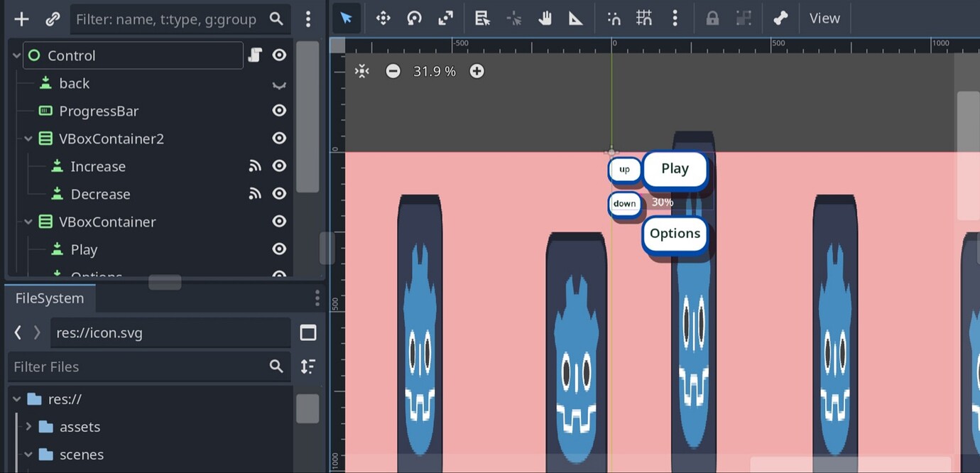The height and width of the screenshot is (473, 980).
Task: Select the Ruler measuring tool
Action: click(x=576, y=18)
